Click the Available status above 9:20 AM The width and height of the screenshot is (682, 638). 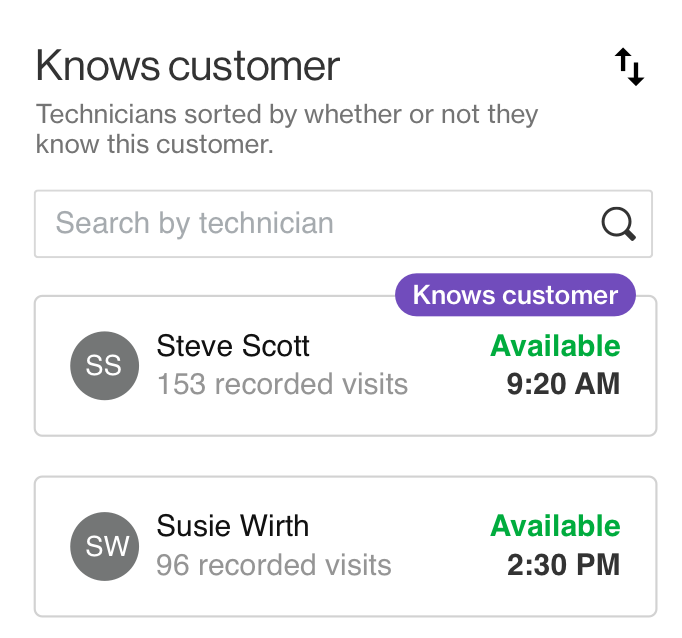click(555, 346)
